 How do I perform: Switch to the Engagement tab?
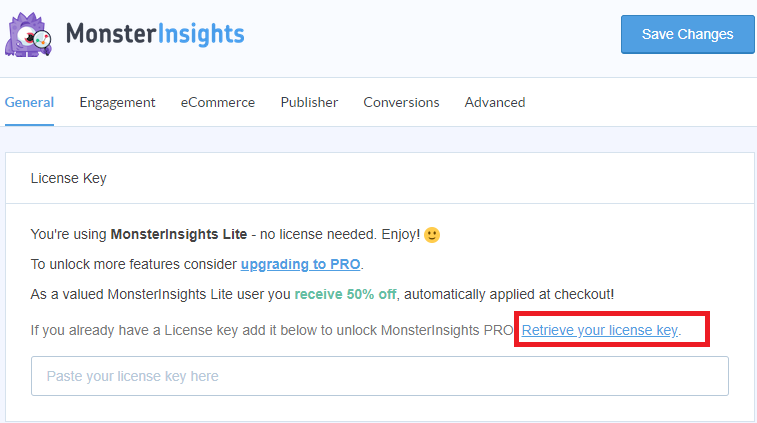coord(117,102)
